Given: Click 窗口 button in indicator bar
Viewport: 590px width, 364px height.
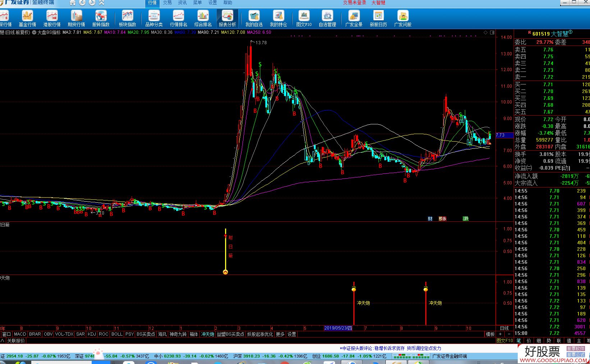Looking at the screenshot, I should [6, 334].
